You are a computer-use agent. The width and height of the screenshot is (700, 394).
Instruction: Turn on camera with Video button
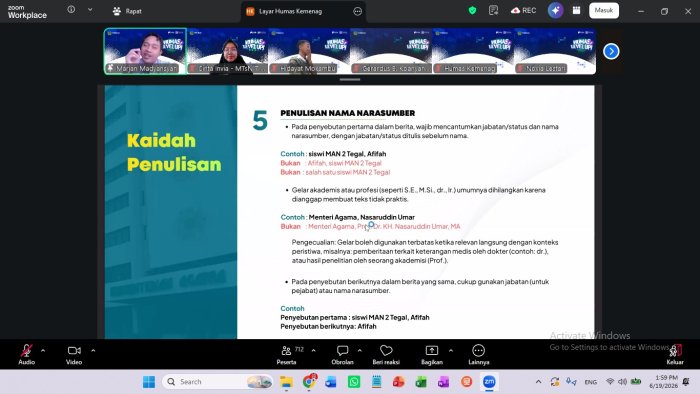(74, 354)
